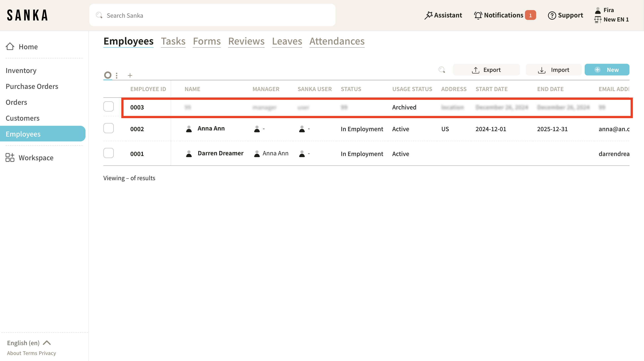644x361 pixels.
Task: Click the table search magnifier icon
Action: 442,70
